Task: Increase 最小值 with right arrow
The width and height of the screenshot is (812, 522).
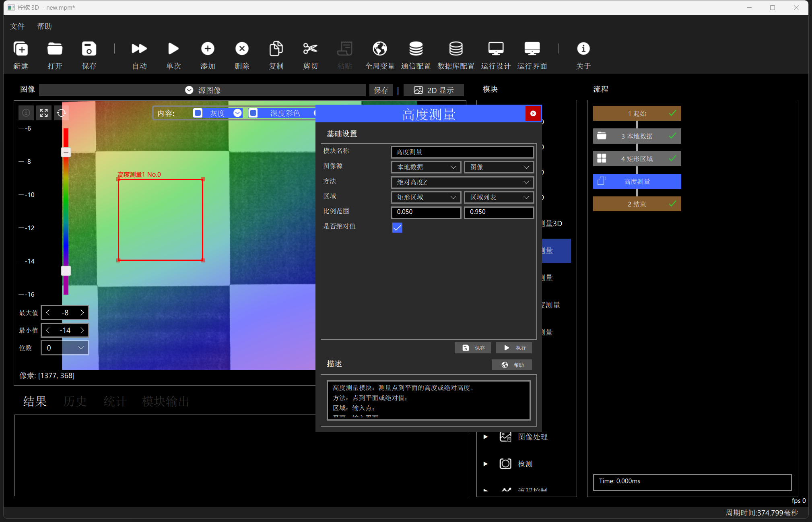Action: click(x=82, y=330)
